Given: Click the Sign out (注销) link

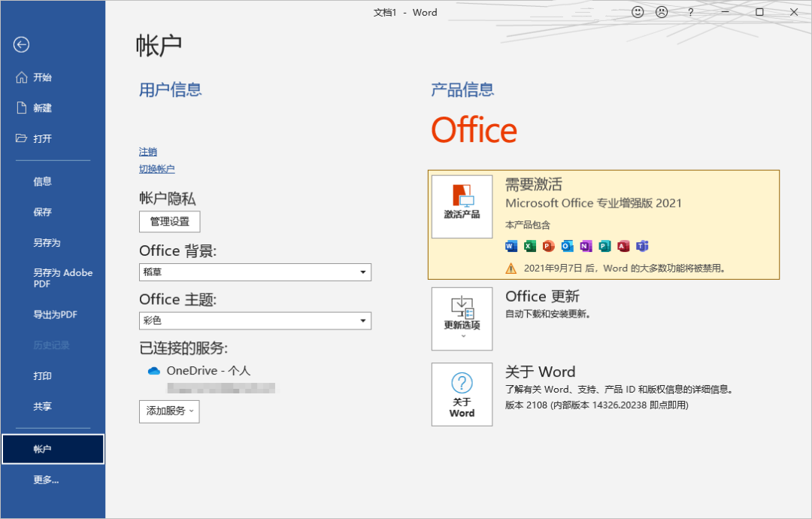Looking at the screenshot, I should pyautogui.click(x=148, y=152).
